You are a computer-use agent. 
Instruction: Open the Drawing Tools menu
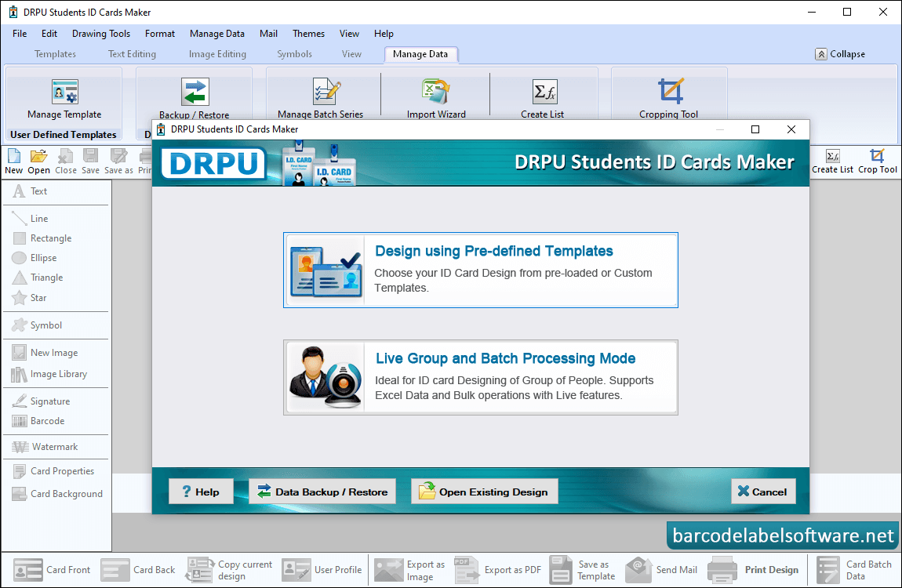coord(101,34)
